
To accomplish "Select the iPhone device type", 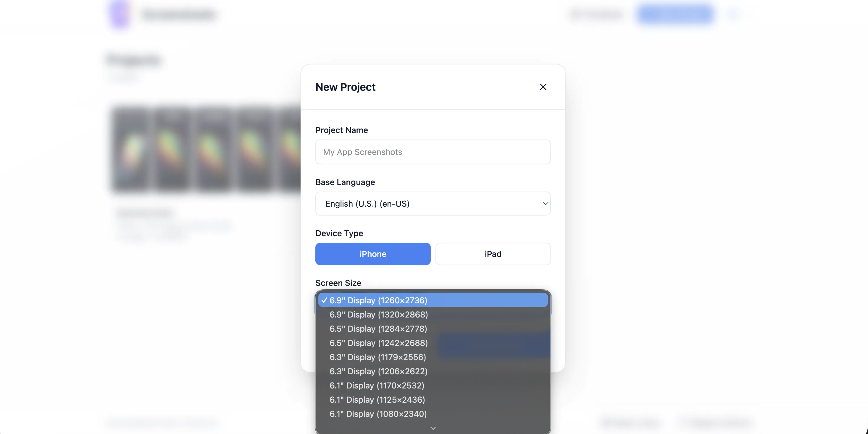I will tap(372, 254).
